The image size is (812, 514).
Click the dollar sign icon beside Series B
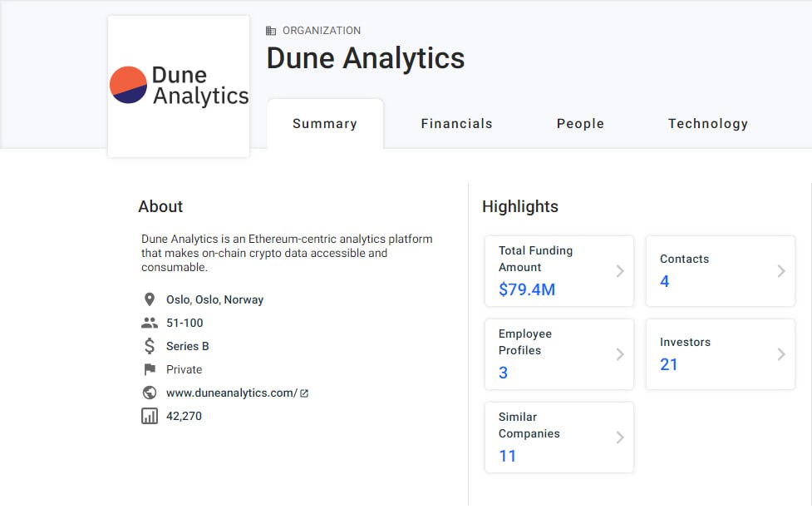[150, 346]
